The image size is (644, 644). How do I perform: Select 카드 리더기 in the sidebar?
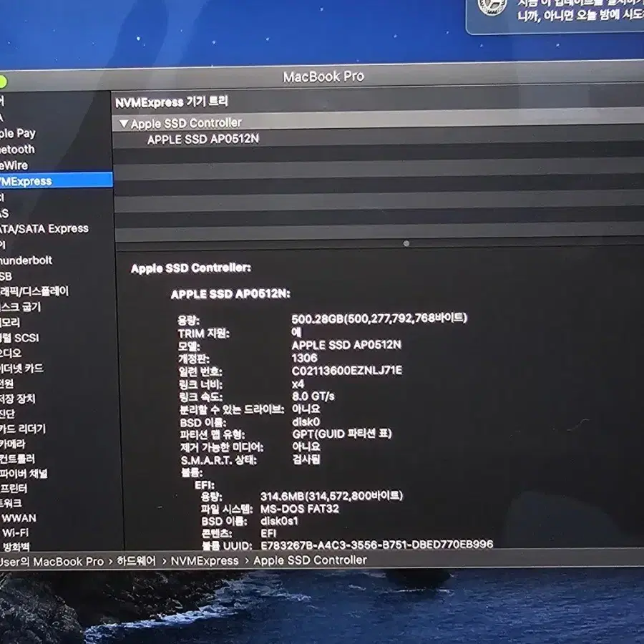(x=24, y=429)
